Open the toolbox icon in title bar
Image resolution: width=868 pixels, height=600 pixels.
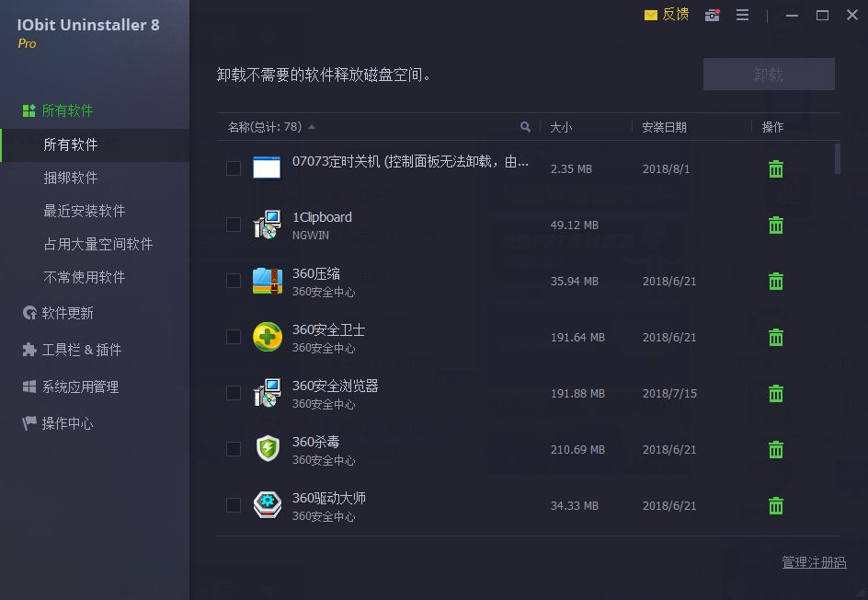(x=712, y=15)
